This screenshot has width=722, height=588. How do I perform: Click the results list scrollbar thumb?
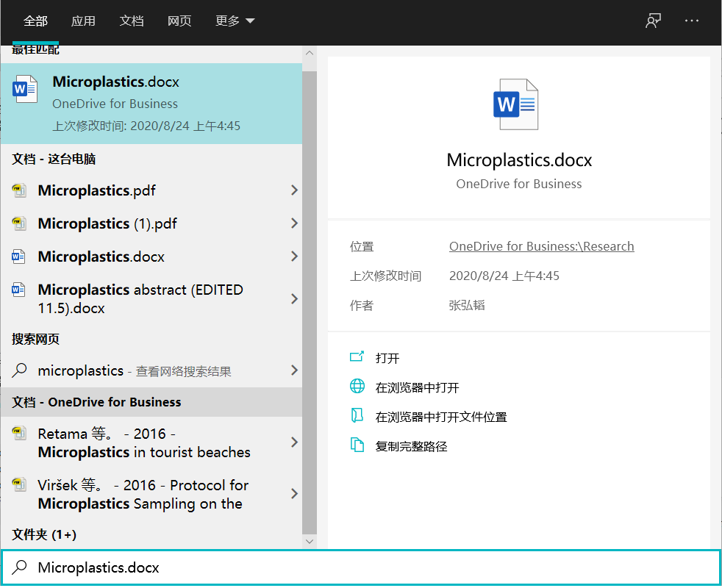coord(310,301)
